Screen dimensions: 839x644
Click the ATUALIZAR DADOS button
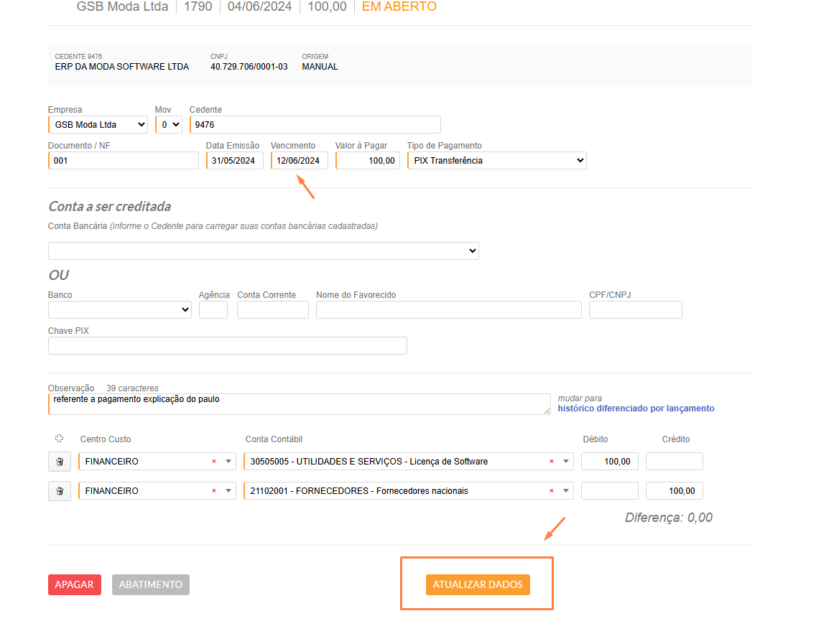click(478, 584)
